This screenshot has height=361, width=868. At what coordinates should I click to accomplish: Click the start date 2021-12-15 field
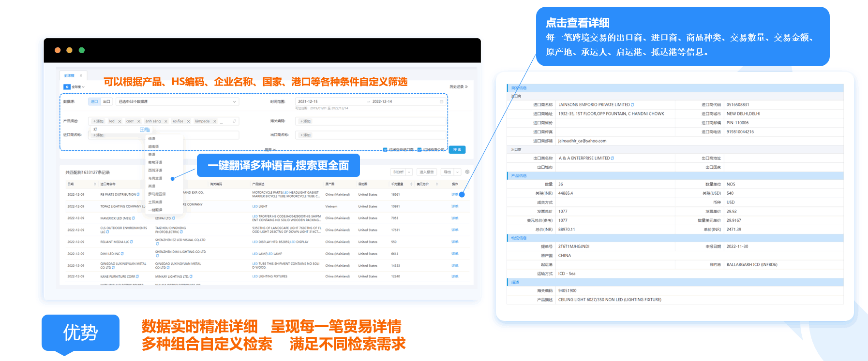coord(308,101)
